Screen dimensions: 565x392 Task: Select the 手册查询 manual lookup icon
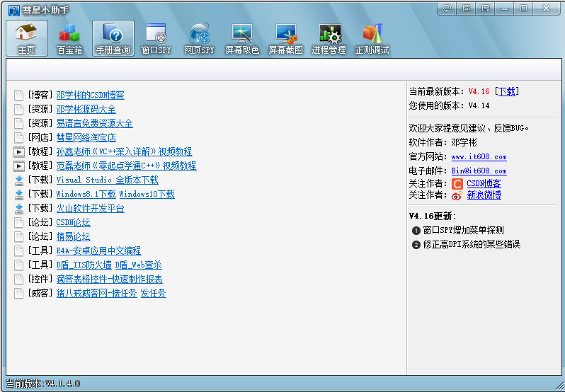tap(113, 38)
